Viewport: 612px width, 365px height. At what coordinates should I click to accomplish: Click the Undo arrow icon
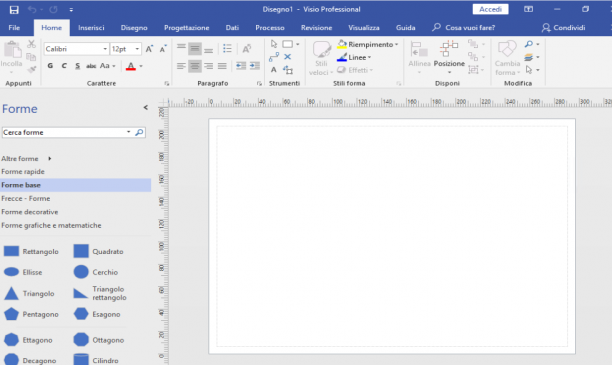click(32, 9)
